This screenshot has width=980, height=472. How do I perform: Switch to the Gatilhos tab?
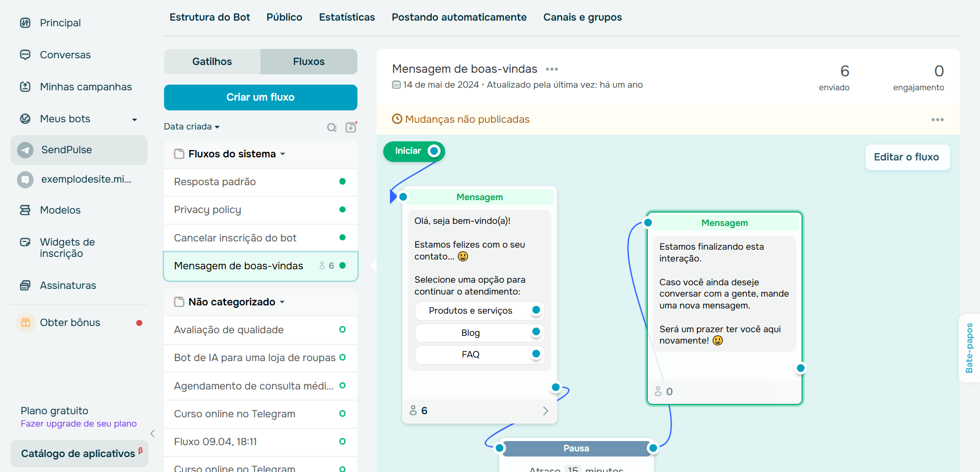(x=212, y=61)
